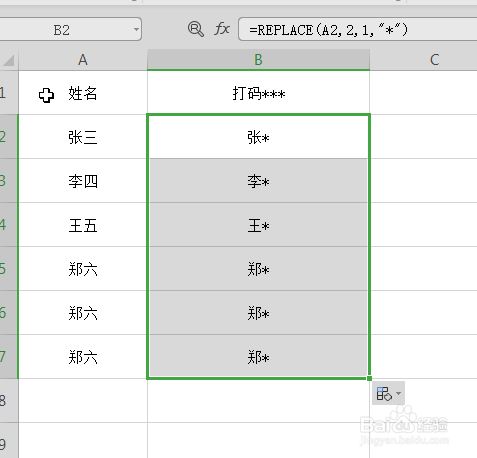Image resolution: width=477 pixels, height=458 pixels.
Task: Select row 4 header
Action: click(9, 225)
